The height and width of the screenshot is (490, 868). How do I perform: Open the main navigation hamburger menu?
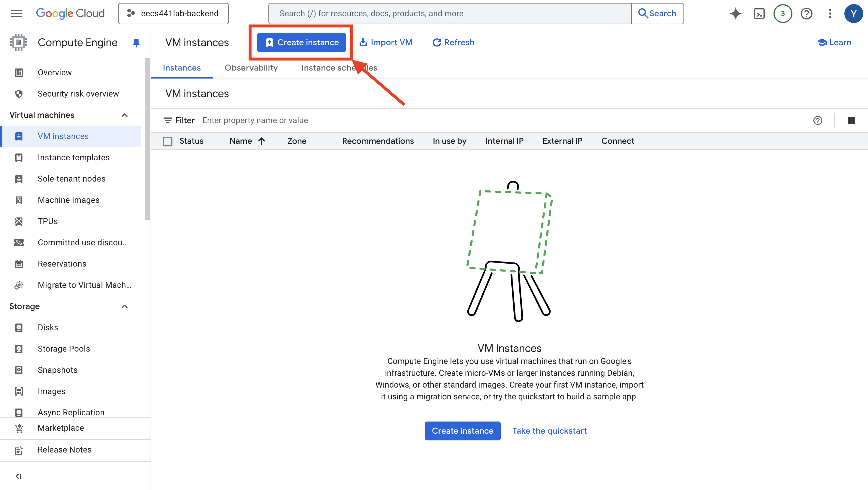(x=16, y=14)
